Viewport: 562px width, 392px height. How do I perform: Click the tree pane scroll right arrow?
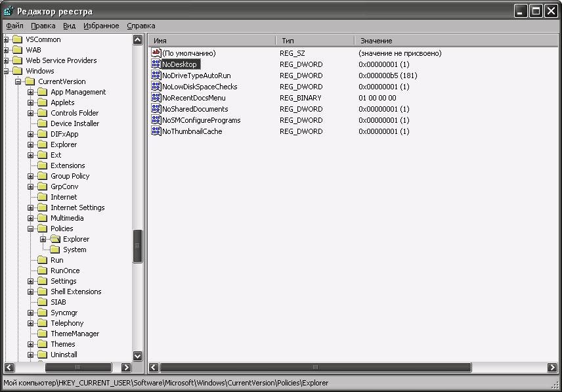(x=126, y=367)
